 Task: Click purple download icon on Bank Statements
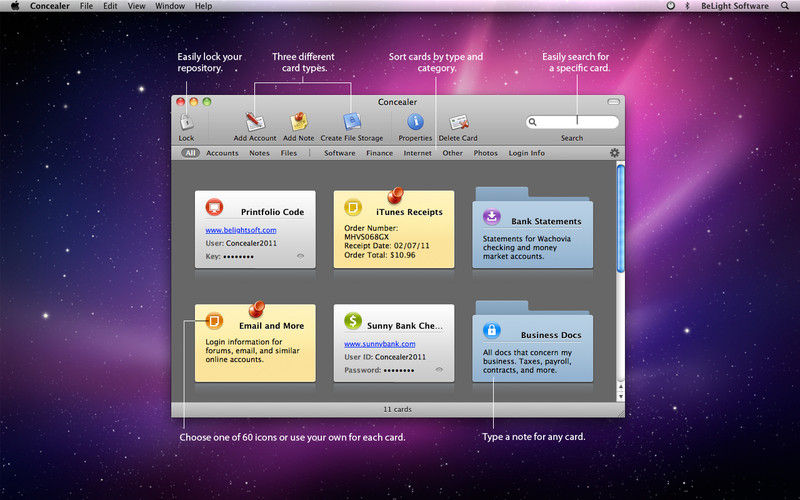[x=492, y=216]
